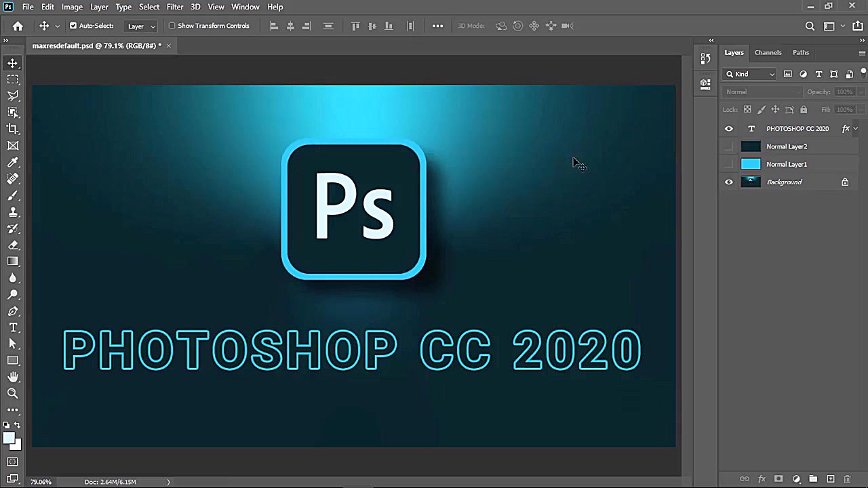Open tool preset picker arrow beside Move icon
868x488 pixels.
57,26
